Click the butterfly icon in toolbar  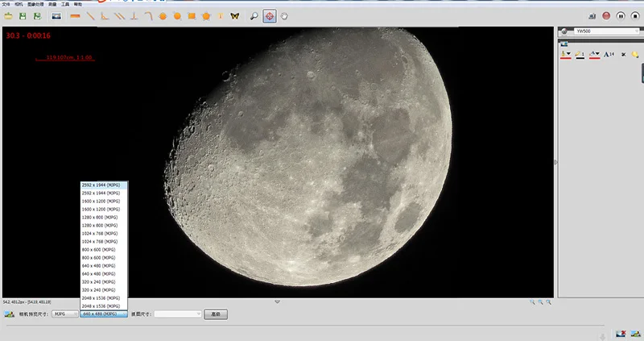pos(234,15)
